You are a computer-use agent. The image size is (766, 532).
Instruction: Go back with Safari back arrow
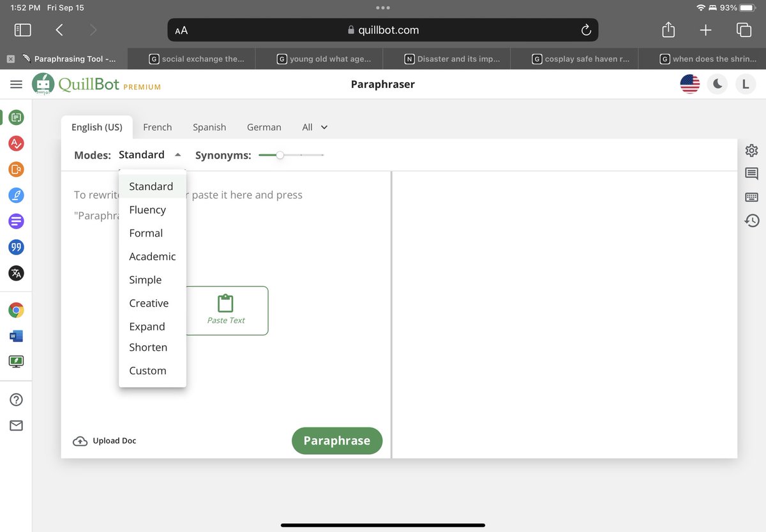pos(59,29)
